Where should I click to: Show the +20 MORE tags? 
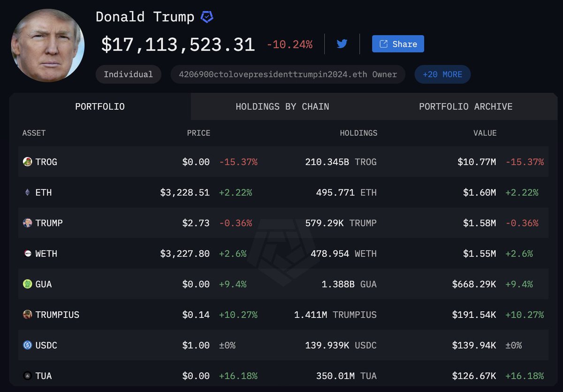442,74
